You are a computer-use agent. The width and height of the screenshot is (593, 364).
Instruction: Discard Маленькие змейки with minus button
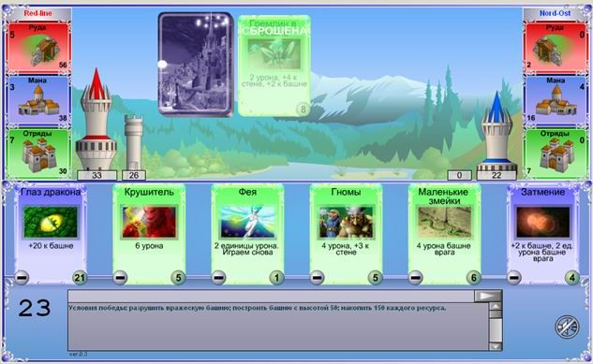(415, 278)
